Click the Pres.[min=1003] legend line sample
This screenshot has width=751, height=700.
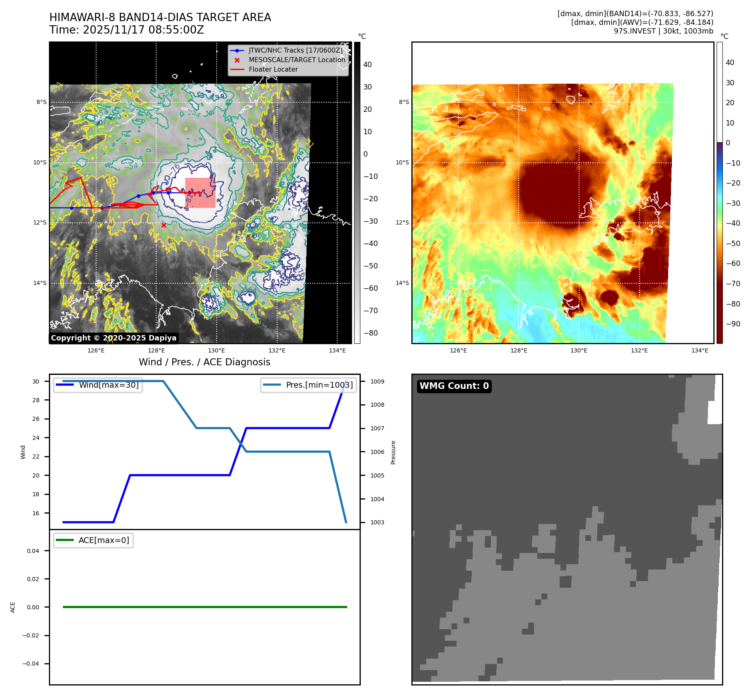coord(272,385)
